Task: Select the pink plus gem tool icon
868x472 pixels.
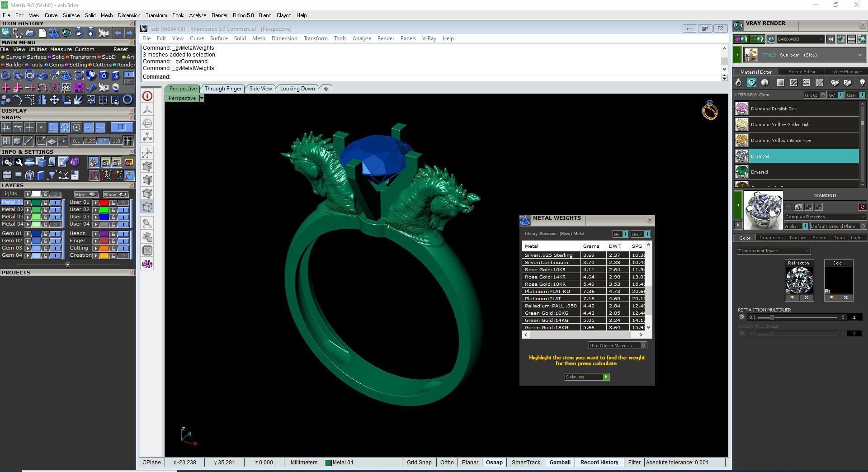Action: (6, 87)
